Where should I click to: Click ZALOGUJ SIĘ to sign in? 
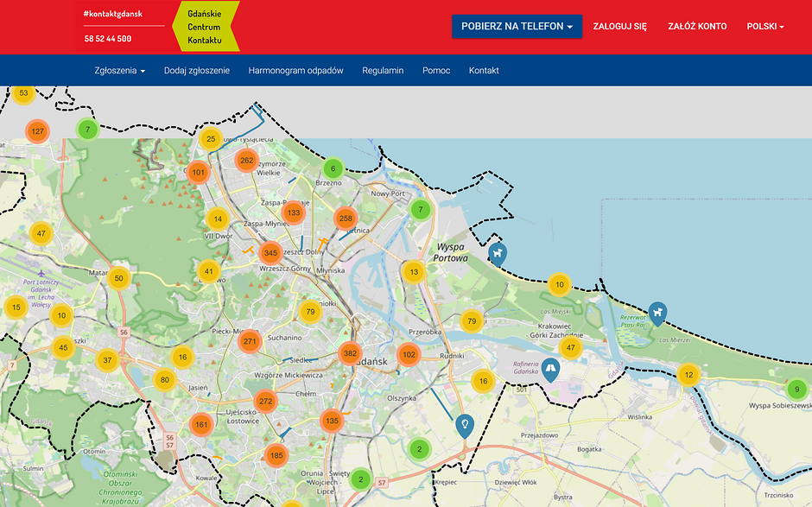(x=619, y=26)
